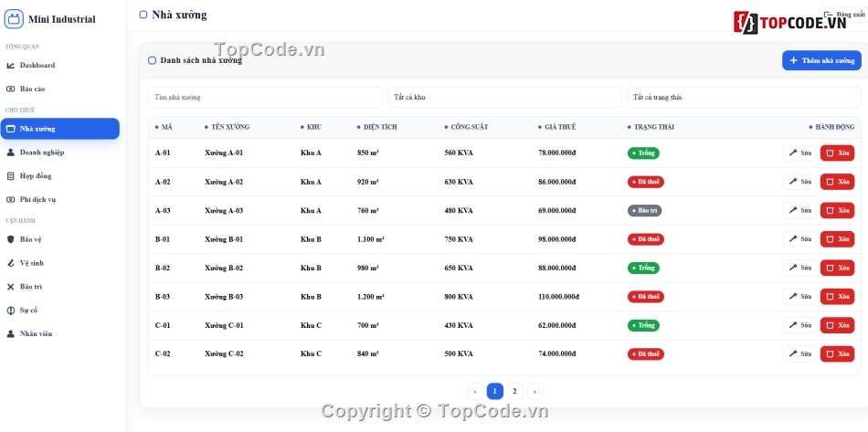
Task: Click the Vệ sinh broom icon
Action: [11, 263]
